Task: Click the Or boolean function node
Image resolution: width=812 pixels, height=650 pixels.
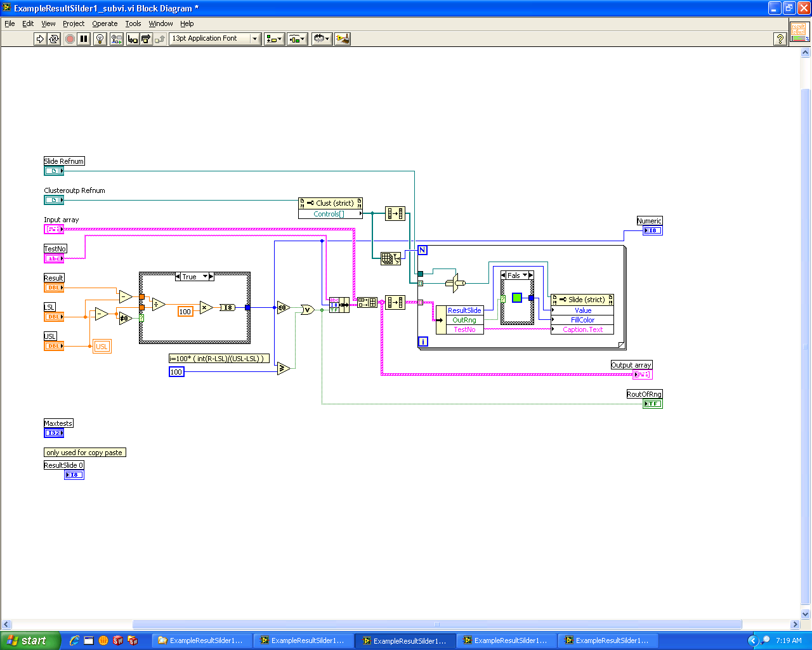Action: tap(308, 310)
